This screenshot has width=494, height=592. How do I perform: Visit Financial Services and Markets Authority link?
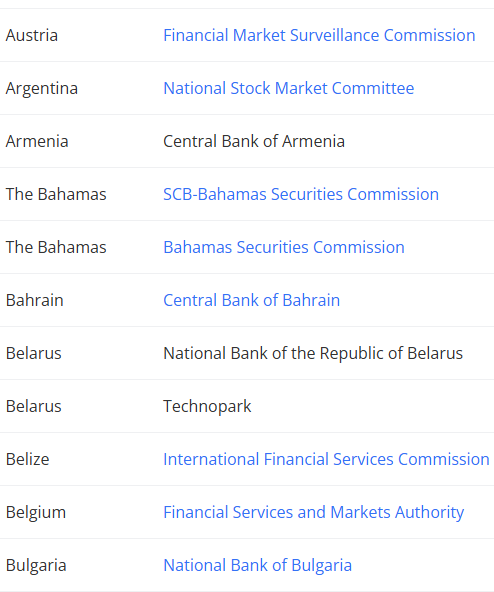point(313,512)
